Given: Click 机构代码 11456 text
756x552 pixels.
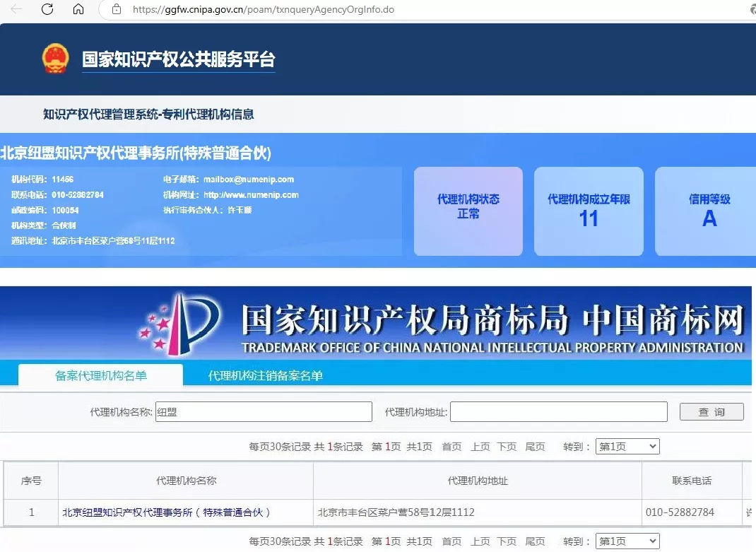Looking at the screenshot, I should pyautogui.click(x=42, y=180).
